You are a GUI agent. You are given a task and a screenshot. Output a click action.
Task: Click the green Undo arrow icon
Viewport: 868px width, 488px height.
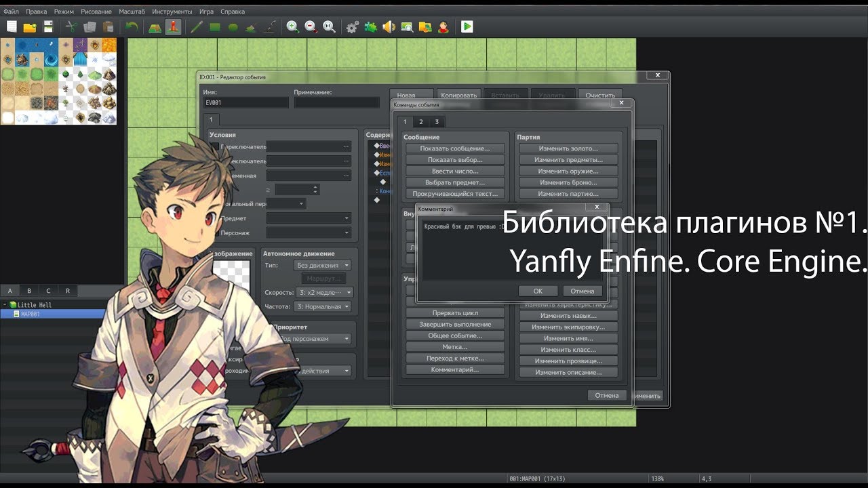click(x=132, y=27)
